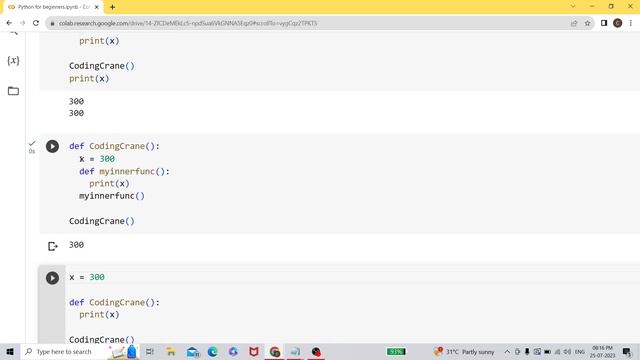This screenshot has height=360, width=640.
Task: Open the Chrome profile avatar
Action: (617, 23)
